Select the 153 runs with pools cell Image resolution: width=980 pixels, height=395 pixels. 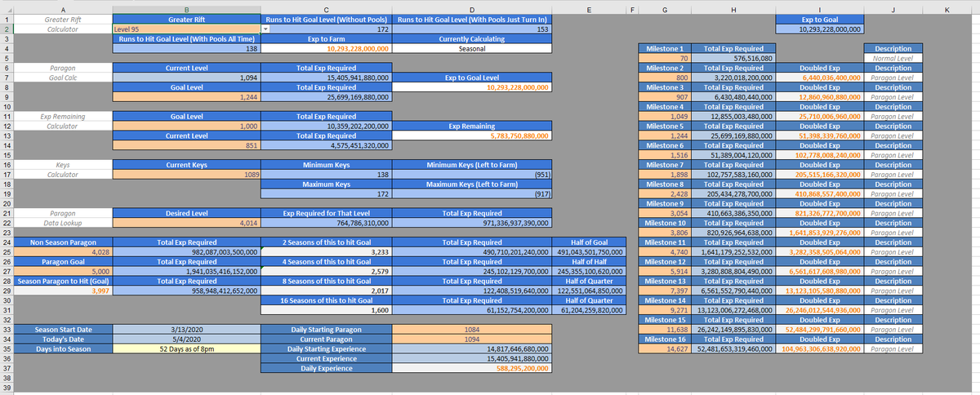472,29
